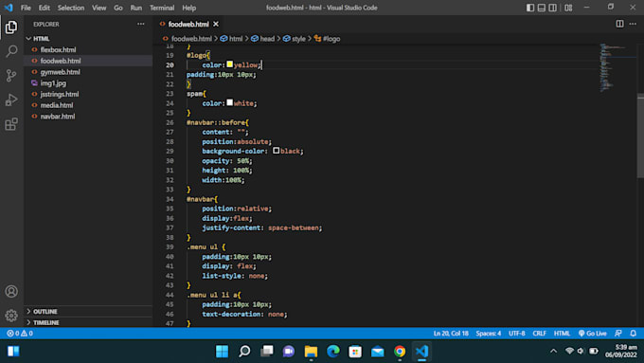This screenshot has height=363, width=644.
Task: Change indentation via Spaces: 4
Action: (489, 334)
